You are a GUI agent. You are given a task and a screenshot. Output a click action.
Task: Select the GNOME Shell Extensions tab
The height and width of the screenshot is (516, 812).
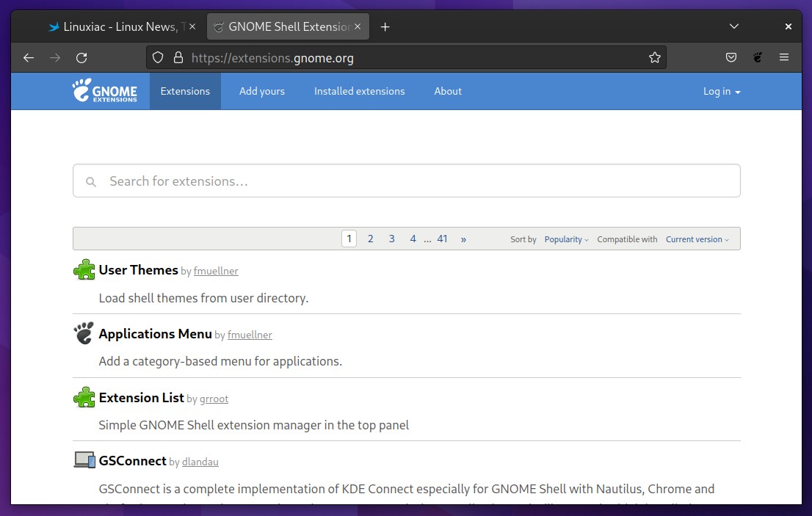coord(288,27)
